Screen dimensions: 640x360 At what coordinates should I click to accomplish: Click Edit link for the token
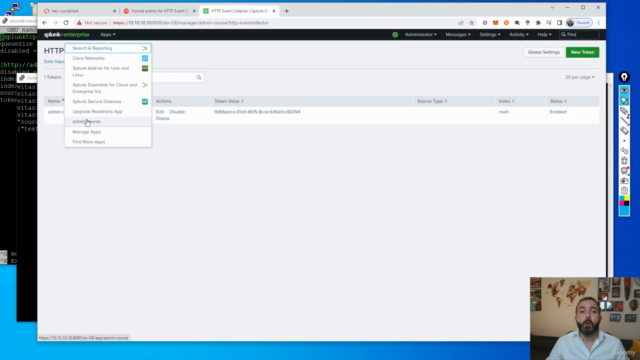tap(160, 112)
